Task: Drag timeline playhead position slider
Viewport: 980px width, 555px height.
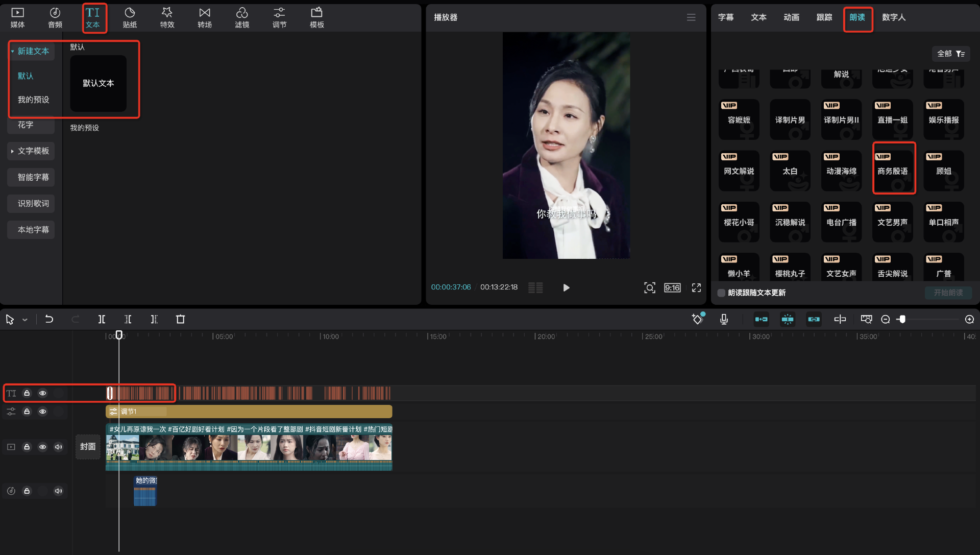Action: [x=119, y=335]
